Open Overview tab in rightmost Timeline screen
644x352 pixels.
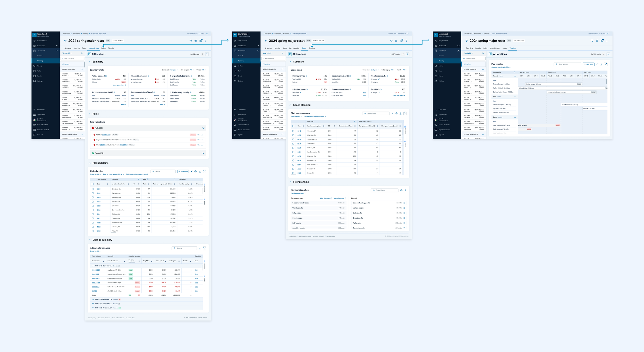pos(469,48)
